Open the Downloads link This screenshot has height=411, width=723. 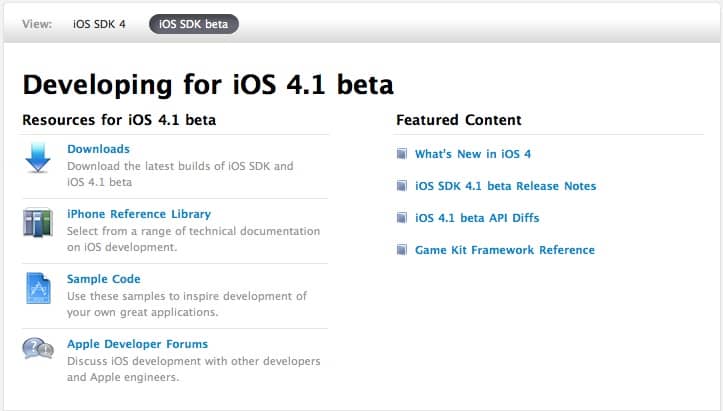pos(98,149)
